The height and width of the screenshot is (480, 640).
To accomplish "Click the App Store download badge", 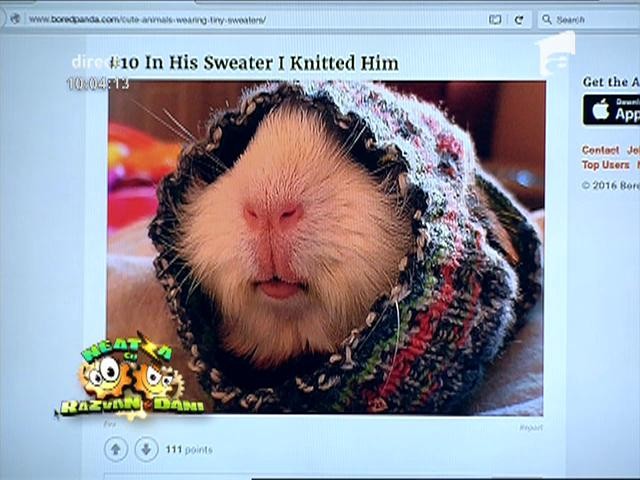I will coord(611,110).
